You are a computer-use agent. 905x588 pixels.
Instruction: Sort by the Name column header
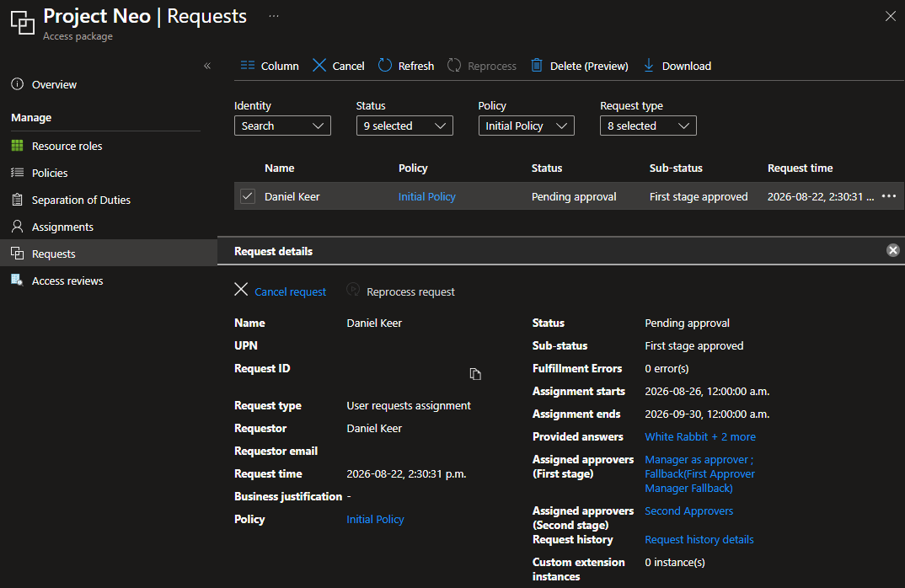pos(280,168)
